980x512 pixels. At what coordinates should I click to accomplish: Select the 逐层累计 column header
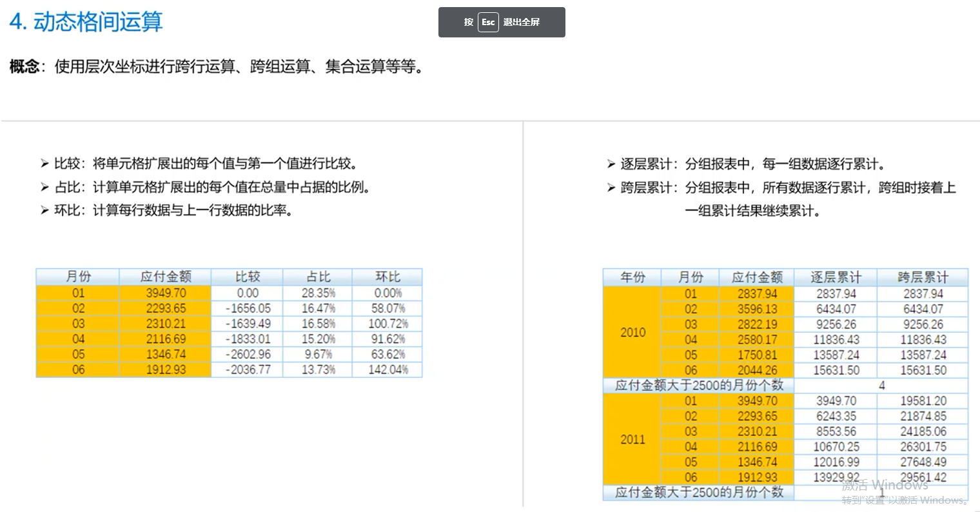click(x=835, y=277)
